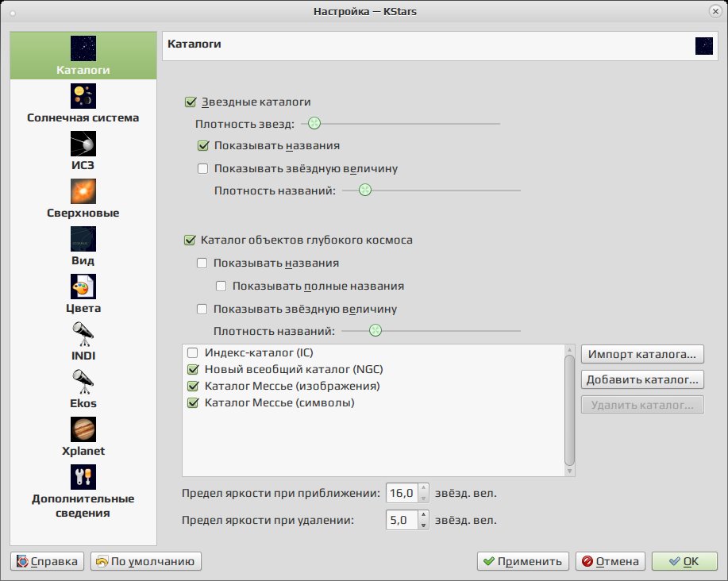Image resolution: width=728 pixels, height=581 pixels.
Task: Open Дополнительные сведения tools icon
Action: pos(83,477)
